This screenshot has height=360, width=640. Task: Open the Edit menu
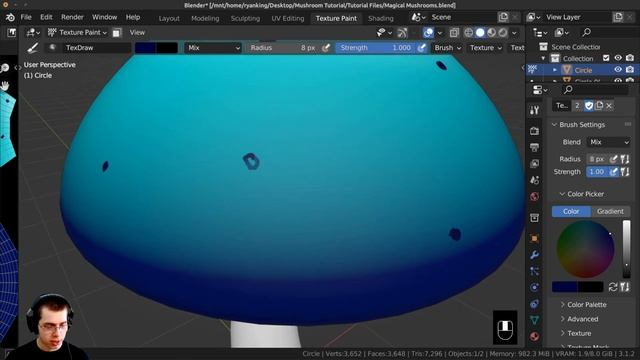click(46, 17)
